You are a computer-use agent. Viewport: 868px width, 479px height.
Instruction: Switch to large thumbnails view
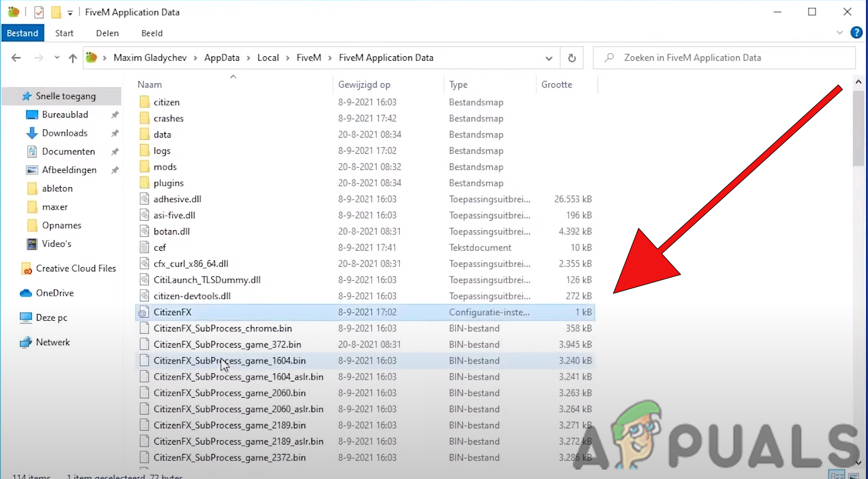pyautogui.click(x=852, y=477)
